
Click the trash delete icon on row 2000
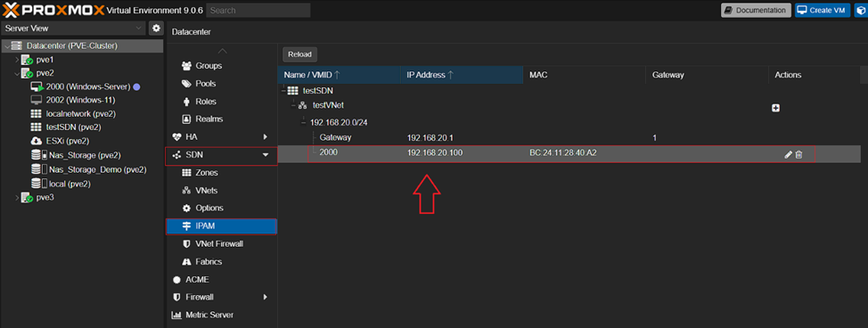[798, 155]
